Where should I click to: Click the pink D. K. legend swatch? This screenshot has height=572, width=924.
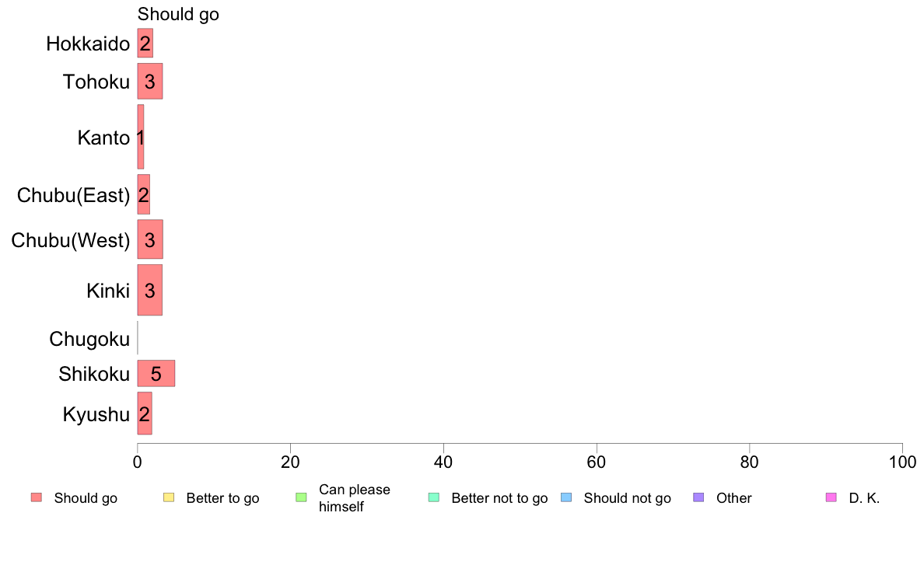tap(831, 497)
